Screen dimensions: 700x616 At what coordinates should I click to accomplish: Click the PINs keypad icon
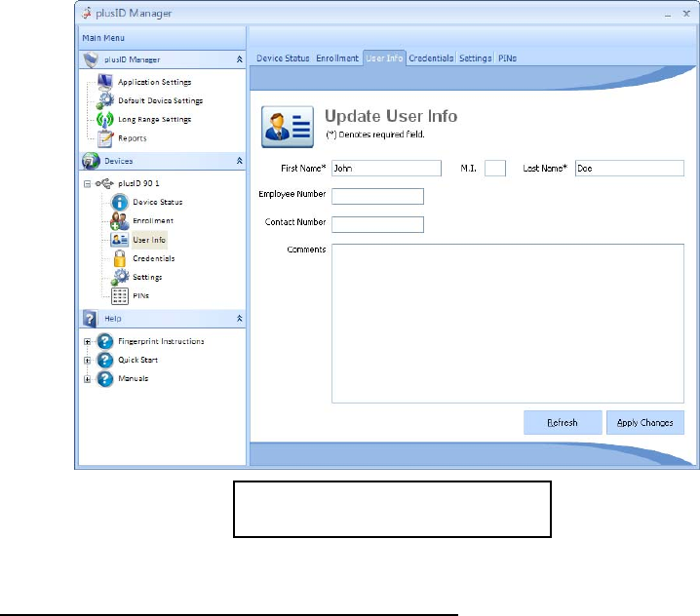coord(120,296)
